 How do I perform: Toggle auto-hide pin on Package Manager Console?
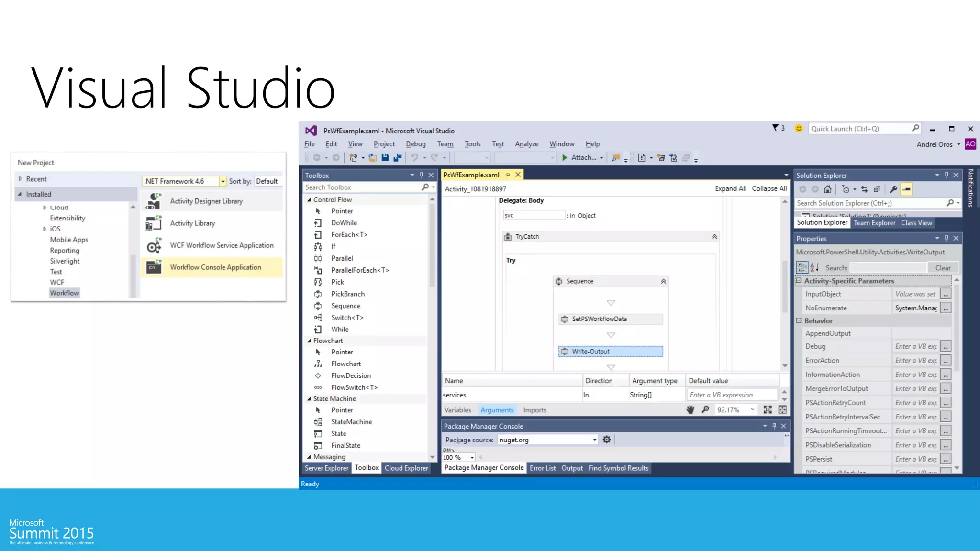pyautogui.click(x=774, y=426)
